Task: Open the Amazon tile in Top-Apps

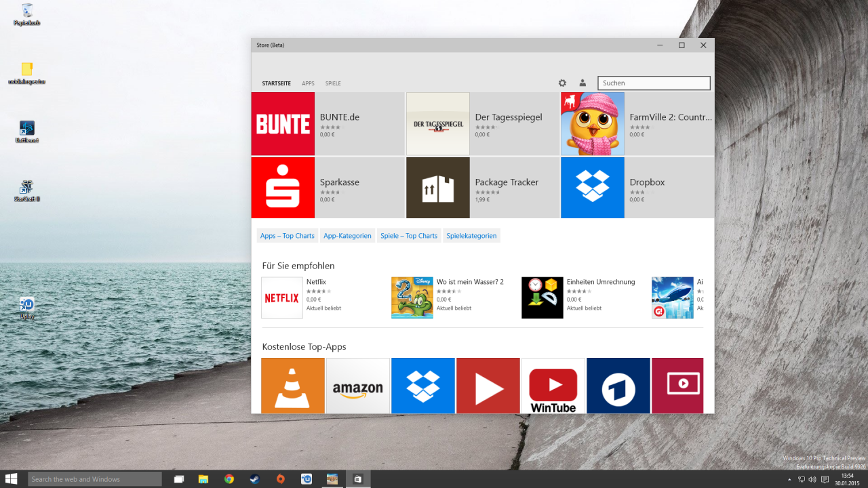Action: tap(358, 386)
